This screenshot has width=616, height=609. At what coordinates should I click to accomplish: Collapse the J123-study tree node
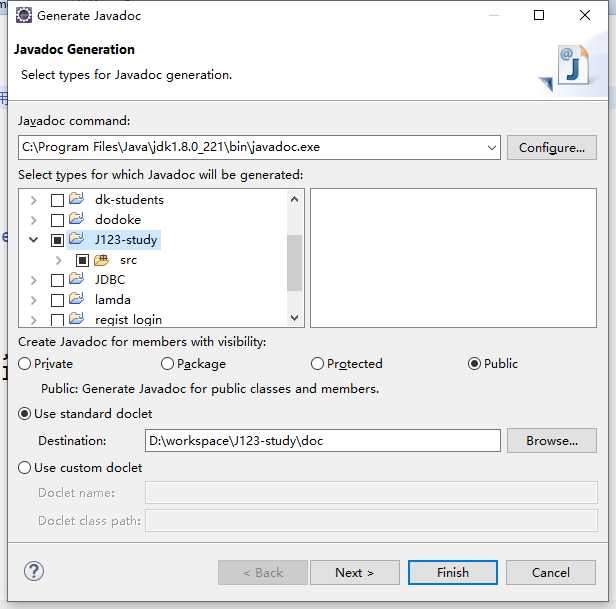pos(34,240)
